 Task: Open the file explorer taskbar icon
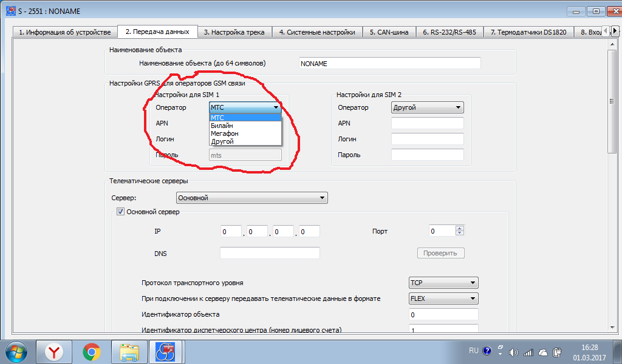(129, 351)
